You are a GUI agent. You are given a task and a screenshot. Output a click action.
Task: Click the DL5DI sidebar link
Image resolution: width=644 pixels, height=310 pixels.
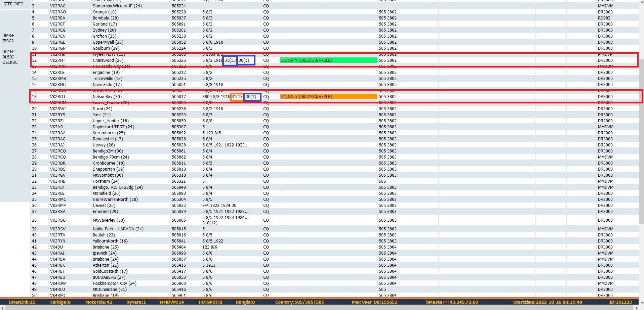[x=8, y=57]
